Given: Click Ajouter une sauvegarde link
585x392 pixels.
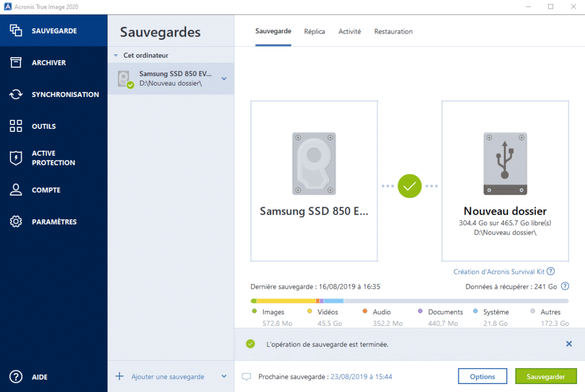Looking at the screenshot, I should coord(167,377).
